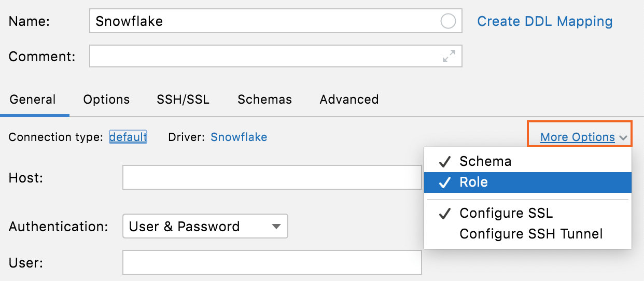
Task: Toggle the Role option in menu
Action: 473,182
